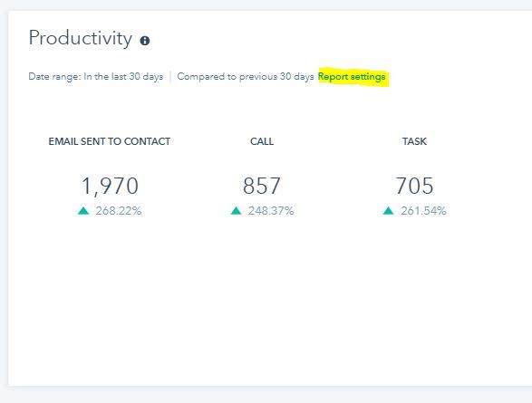Click Compared to previous 30 days text
Screen dimensions: 532x403
[x=246, y=77]
